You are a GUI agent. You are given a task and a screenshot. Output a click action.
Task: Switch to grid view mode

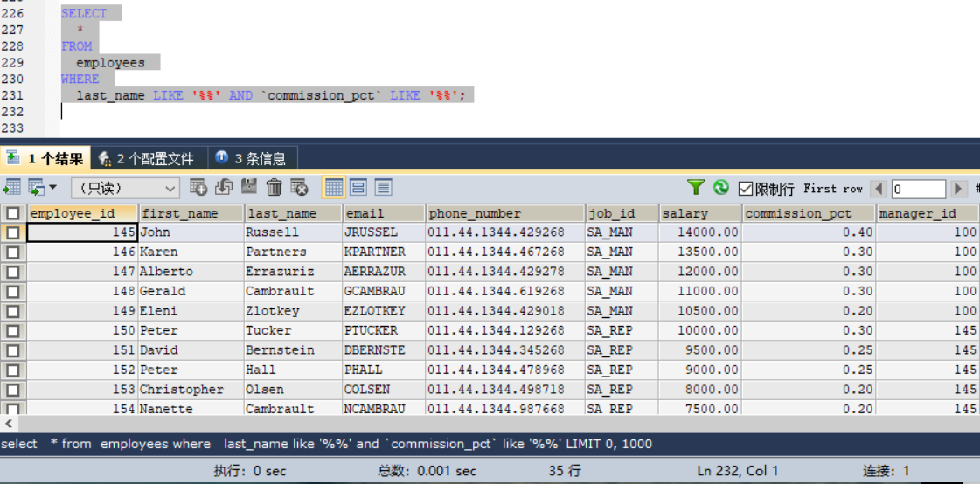tap(334, 187)
